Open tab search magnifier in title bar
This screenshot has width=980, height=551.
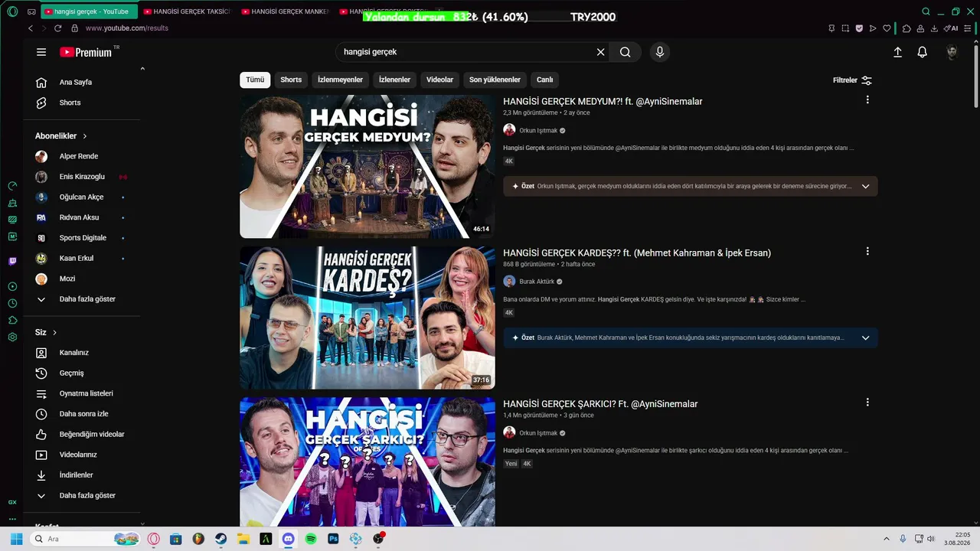click(x=926, y=11)
